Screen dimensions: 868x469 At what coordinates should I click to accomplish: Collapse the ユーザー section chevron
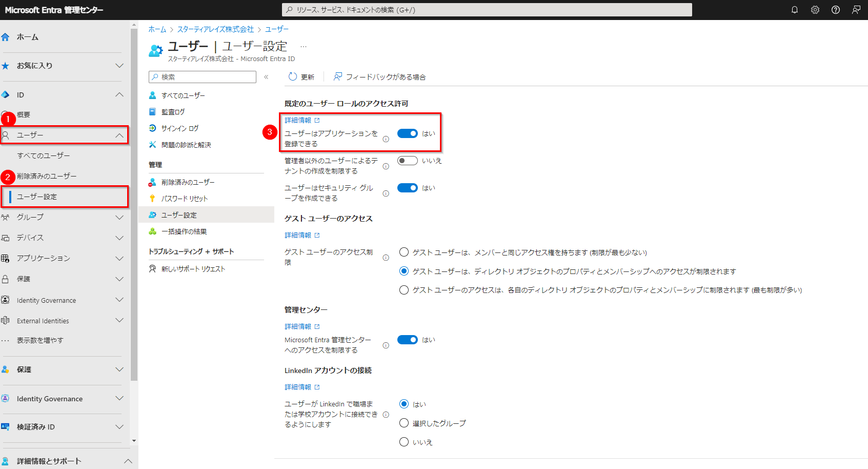tap(119, 135)
